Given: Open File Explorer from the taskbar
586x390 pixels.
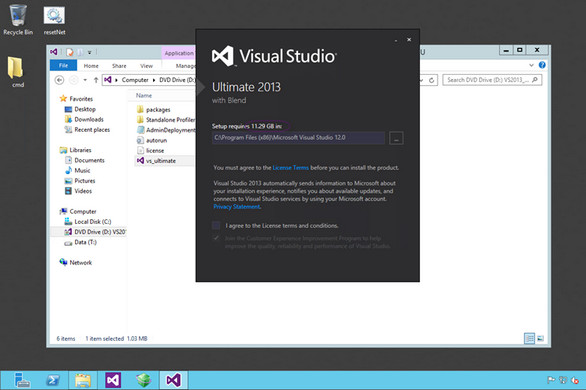Looking at the screenshot, I should pos(83,380).
